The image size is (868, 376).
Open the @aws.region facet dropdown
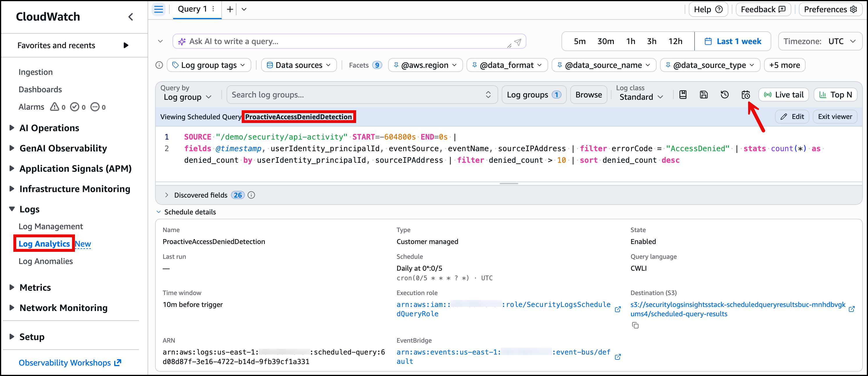[x=425, y=65]
